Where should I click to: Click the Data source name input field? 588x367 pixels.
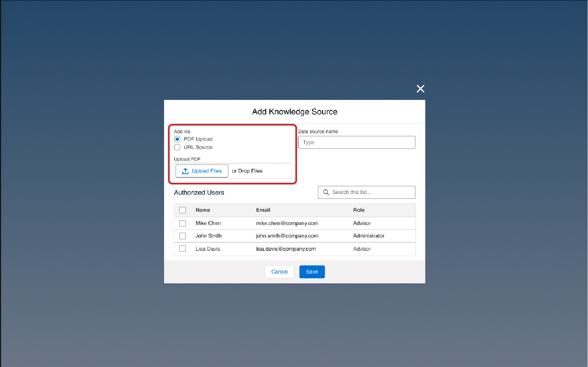[x=356, y=142]
